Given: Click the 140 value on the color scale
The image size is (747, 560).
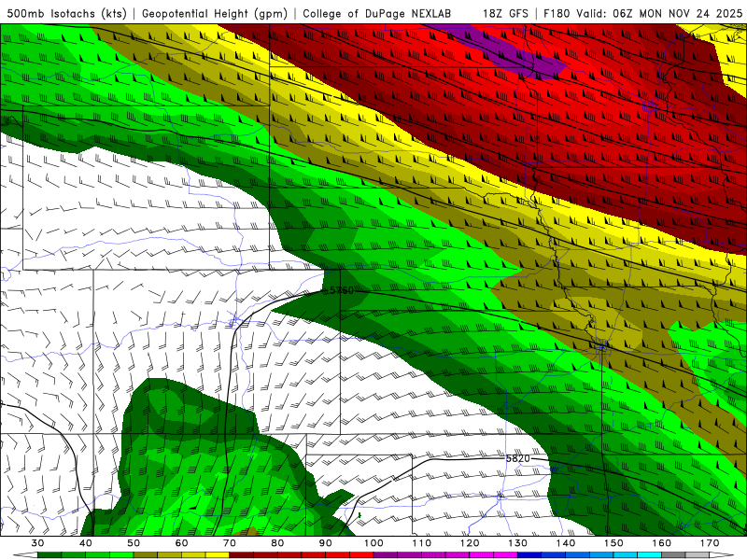Looking at the screenshot, I should coord(566,543).
